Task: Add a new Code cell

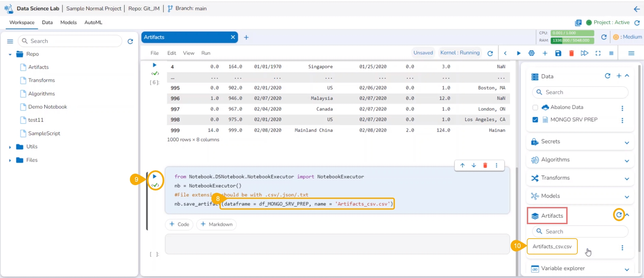Action: click(x=179, y=224)
